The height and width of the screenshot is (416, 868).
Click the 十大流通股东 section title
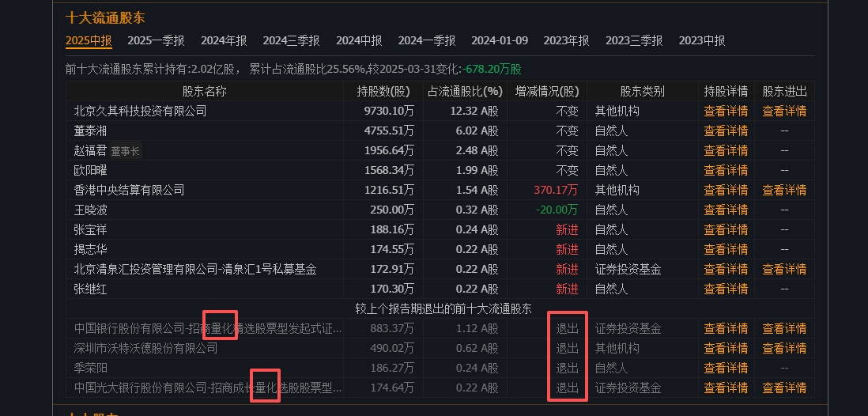(105, 17)
